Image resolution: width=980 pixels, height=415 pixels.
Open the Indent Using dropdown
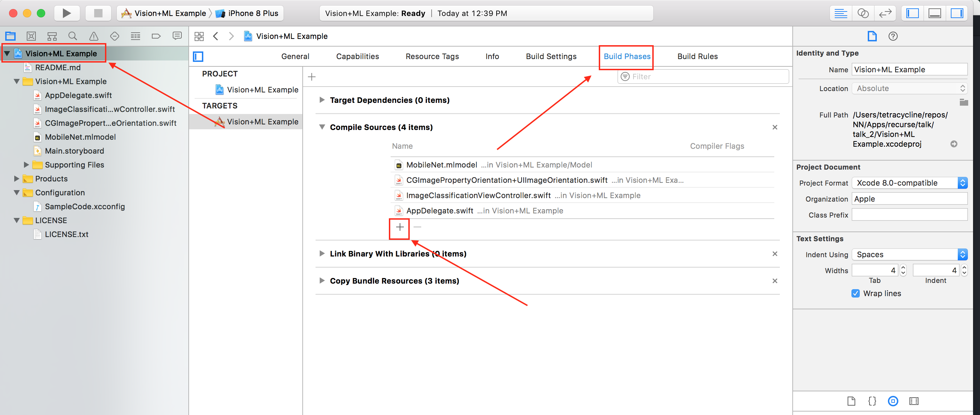(909, 254)
